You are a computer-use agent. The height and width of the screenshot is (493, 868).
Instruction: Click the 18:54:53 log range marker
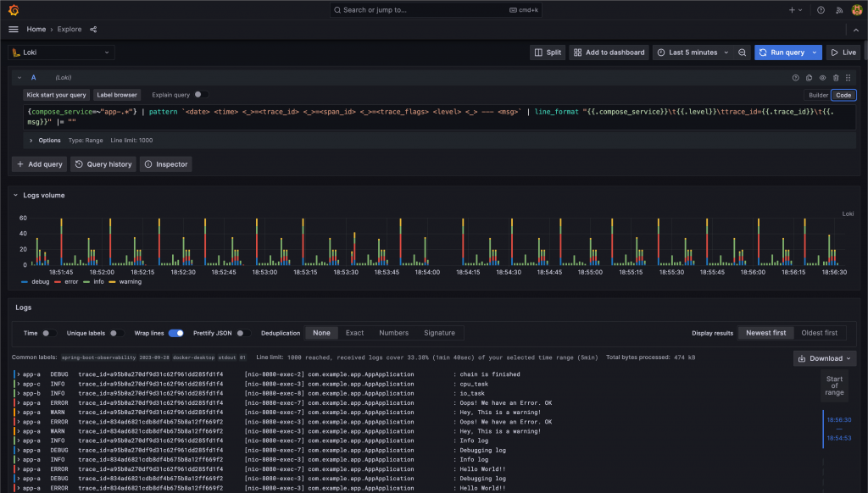click(838, 438)
